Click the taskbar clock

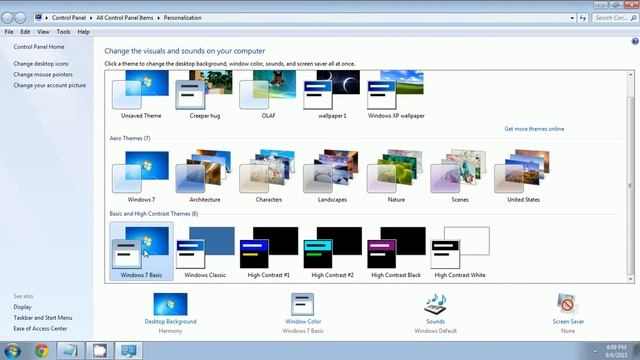pos(616,351)
